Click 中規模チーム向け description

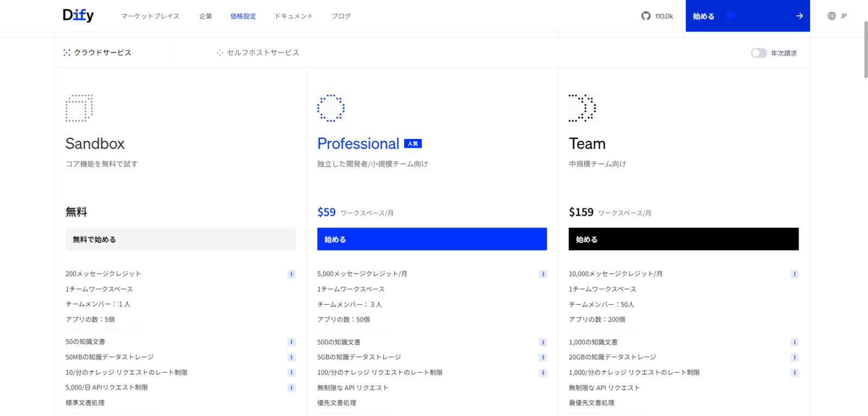pyautogui.click(x=597, y=164)
